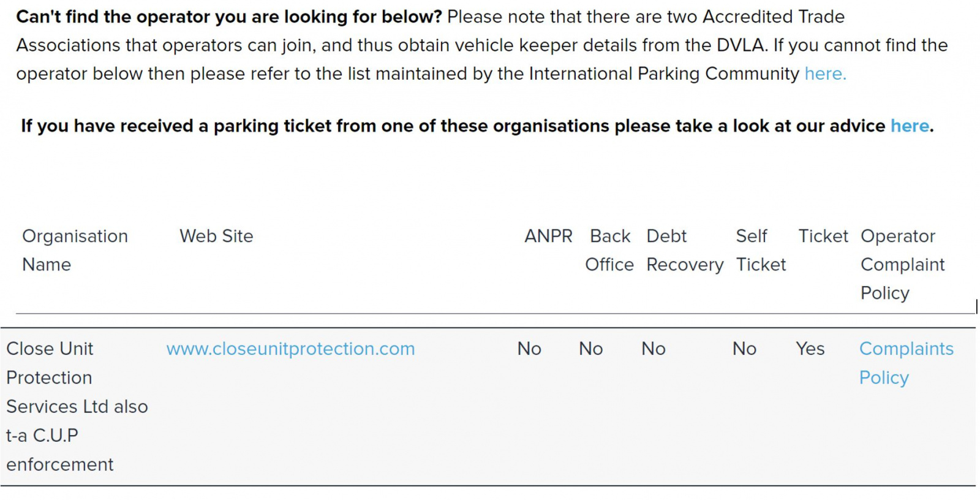Click the ANPR 'No' value cell
Image resolution: width=980 pixels, height=500 pixels.
[x=529, y=349]
